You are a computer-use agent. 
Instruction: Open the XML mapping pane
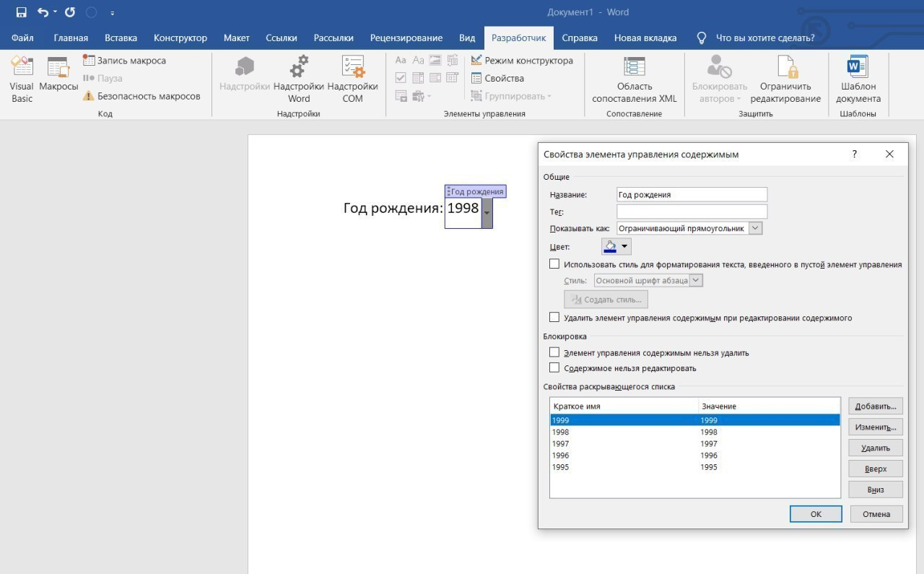[x=635, y=79]
